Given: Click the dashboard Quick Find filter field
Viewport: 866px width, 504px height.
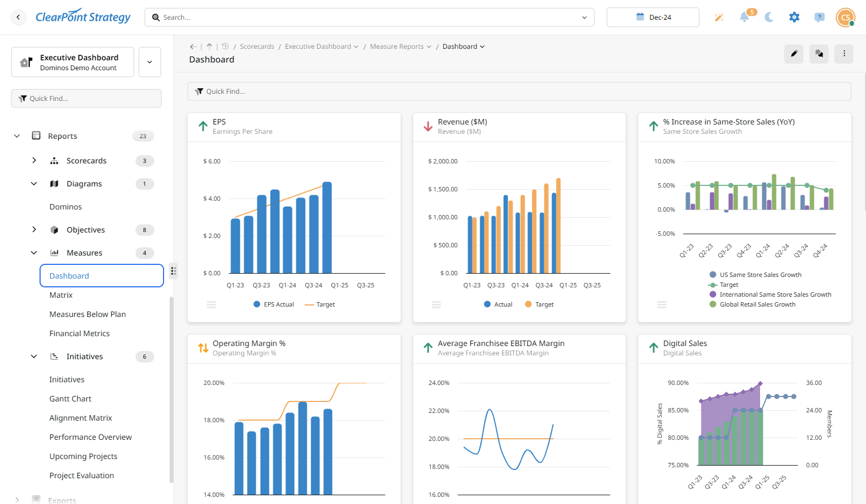Looking at the screenshot, I should coord(519,92).
